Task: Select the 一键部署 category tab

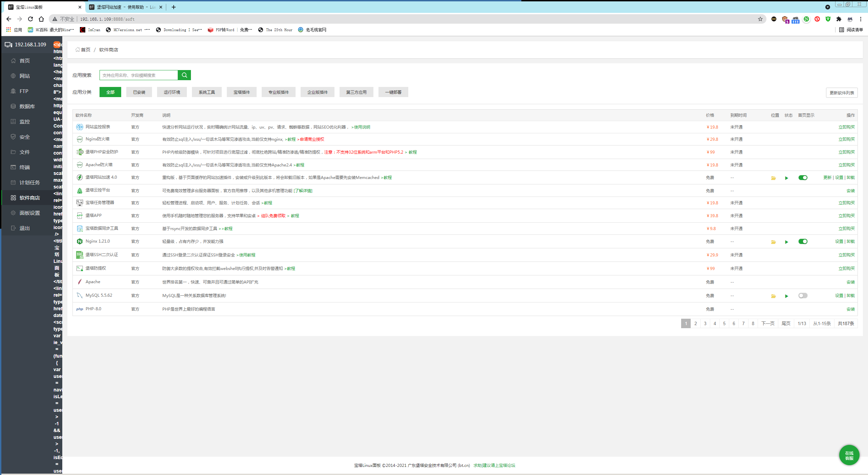Action: click(393, 92)
